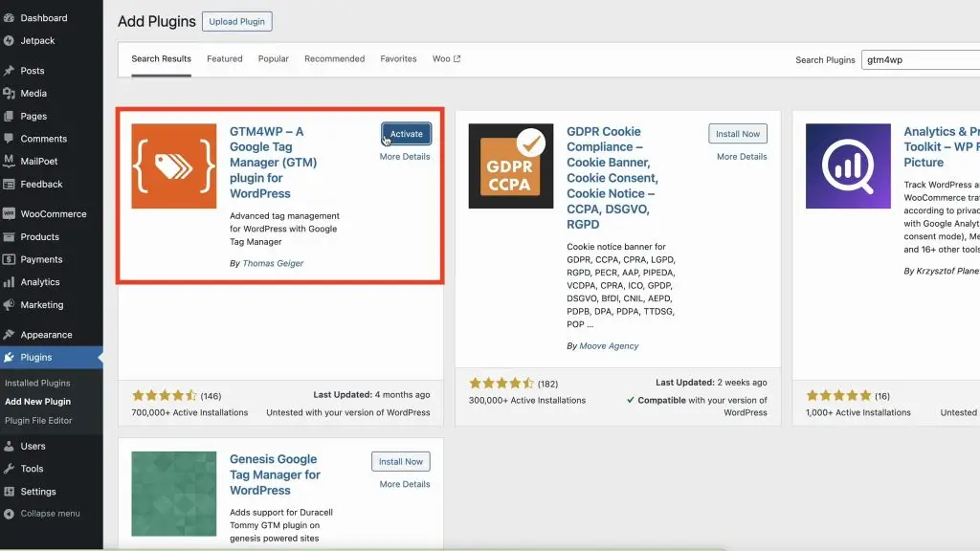Open Media library icon in sidebar
The image size is (980, 551).
(x=9, y=94)
